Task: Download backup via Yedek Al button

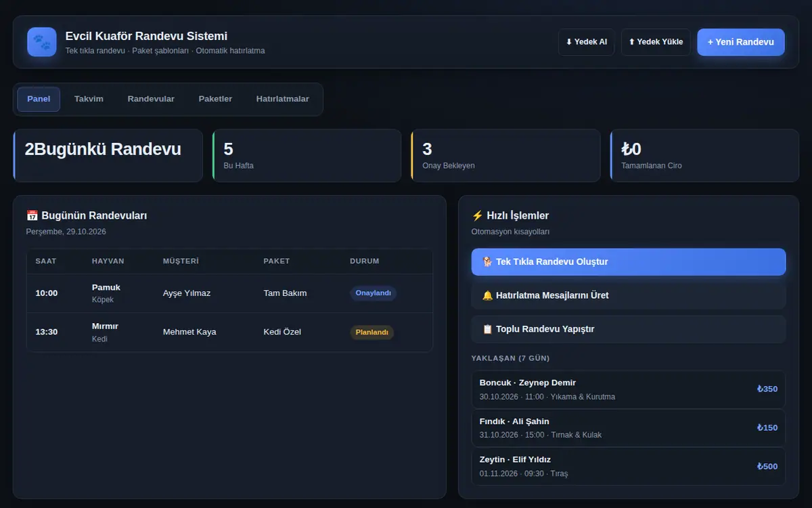Action: [x=587, y=42]
